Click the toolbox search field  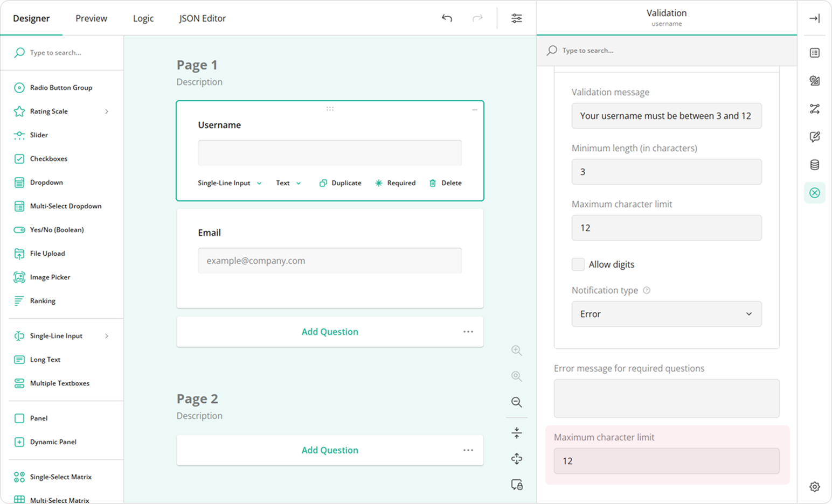point(62,52)
